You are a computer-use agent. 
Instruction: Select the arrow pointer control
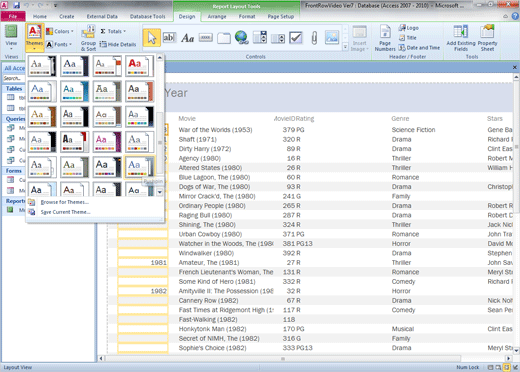(x=152, y=38)
